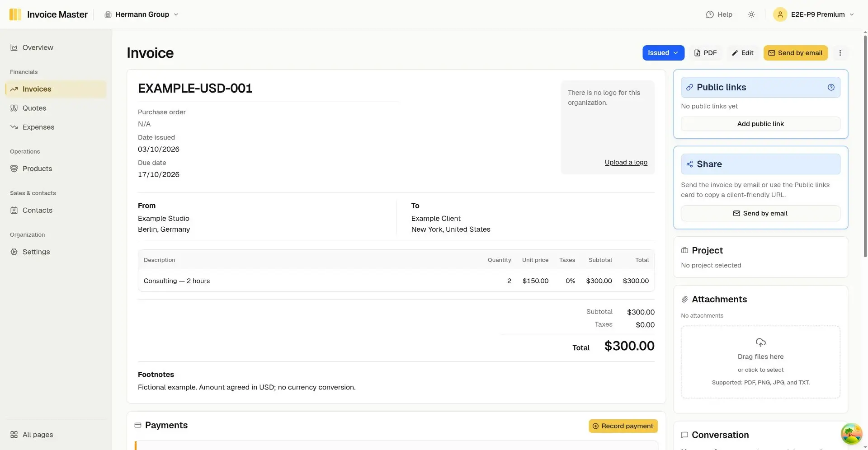Click the cloud upload icon in Attachments

pyautogui.click(x=760, y=342)
